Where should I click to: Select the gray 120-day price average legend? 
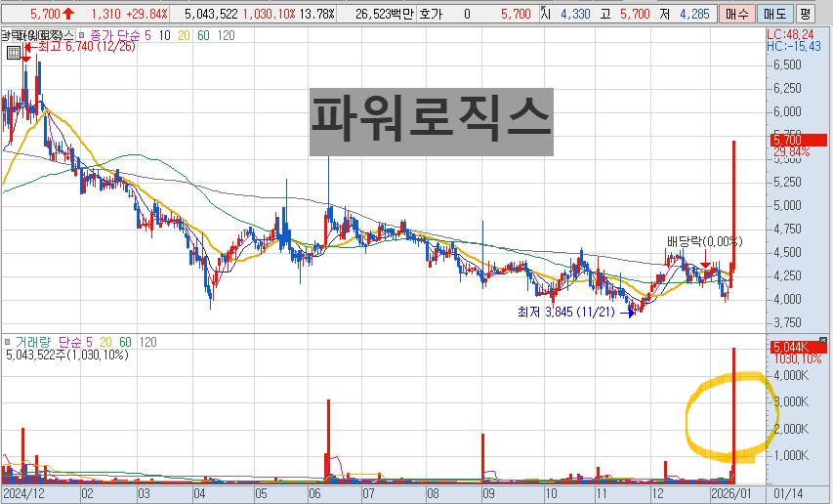[x=226, y=35]
